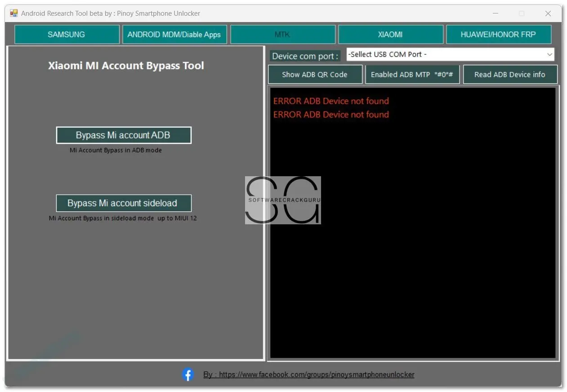567x392 pixels.
Task: Select the MTK tab
Action: coord(282,35)
